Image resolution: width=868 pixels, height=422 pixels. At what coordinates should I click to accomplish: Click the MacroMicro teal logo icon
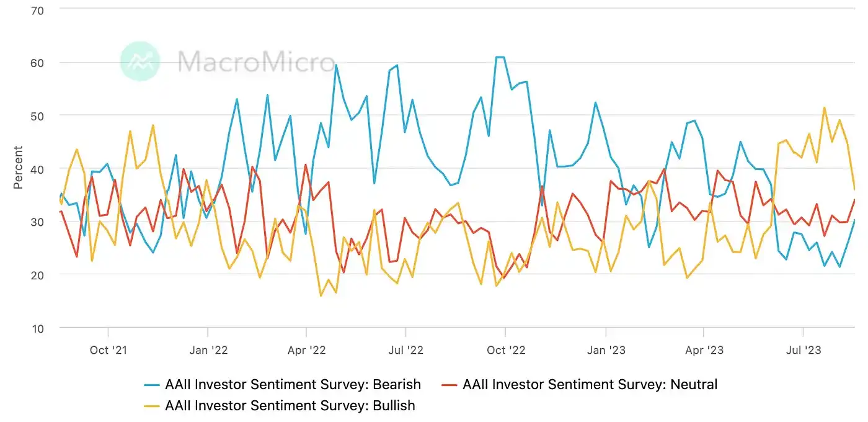[x=140, y=61]
